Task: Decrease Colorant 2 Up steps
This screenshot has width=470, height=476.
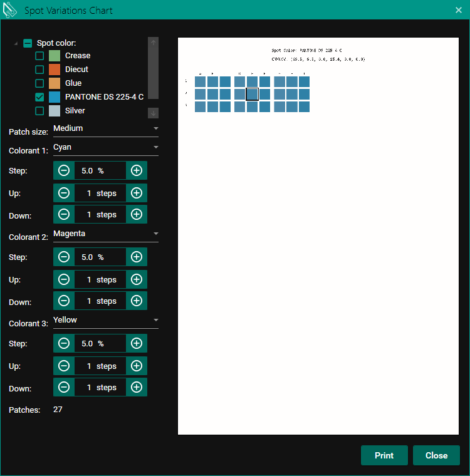Action: click(x=64, y=279)
